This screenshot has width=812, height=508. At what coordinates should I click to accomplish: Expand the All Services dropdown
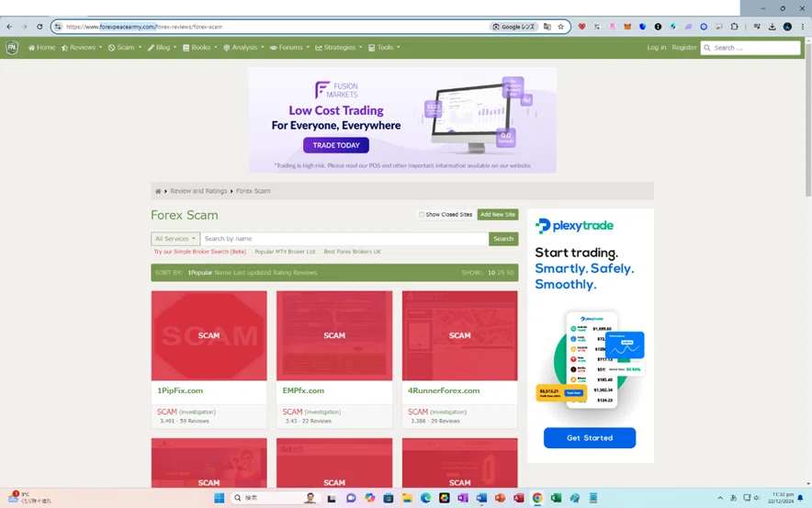pyautogui.click(x=175, y=239)
